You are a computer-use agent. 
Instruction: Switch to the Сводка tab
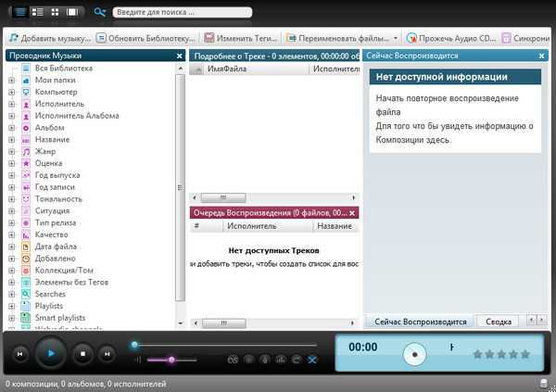tap(499, 322)
